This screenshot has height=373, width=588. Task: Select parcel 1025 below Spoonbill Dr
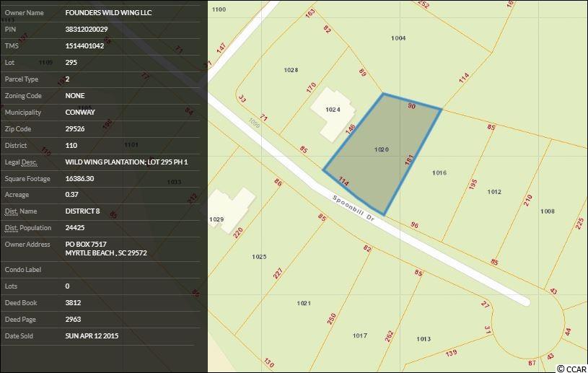(x=260, y=257)
